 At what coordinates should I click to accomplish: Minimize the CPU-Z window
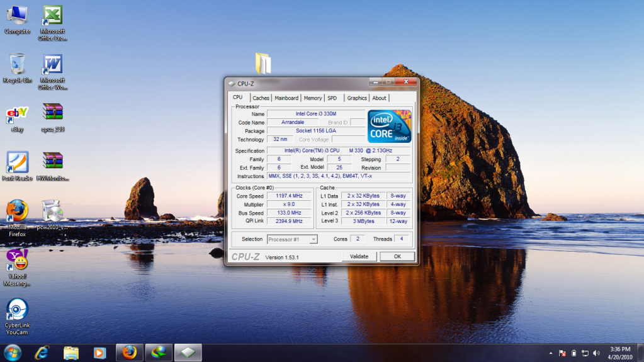[x=375, y=82]
